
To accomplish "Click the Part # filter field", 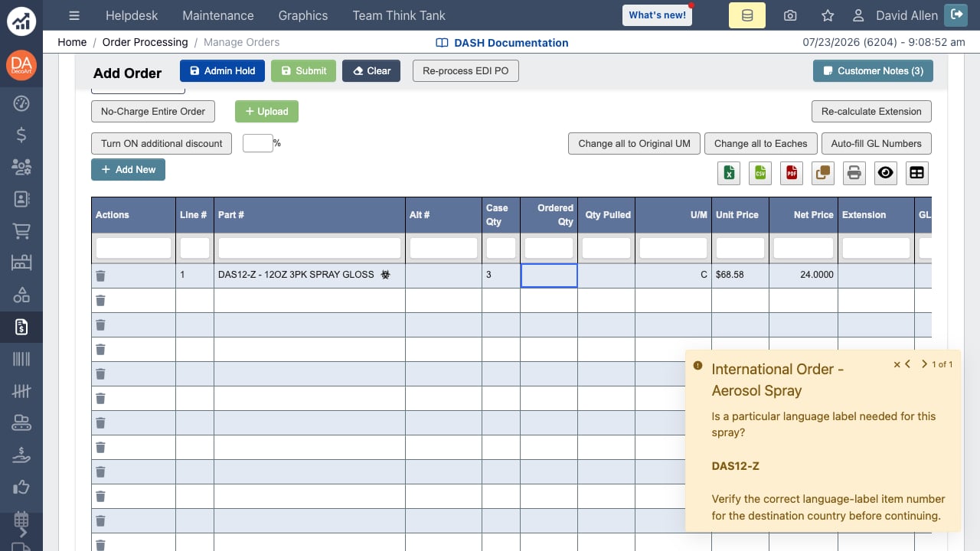I will 309,248.
